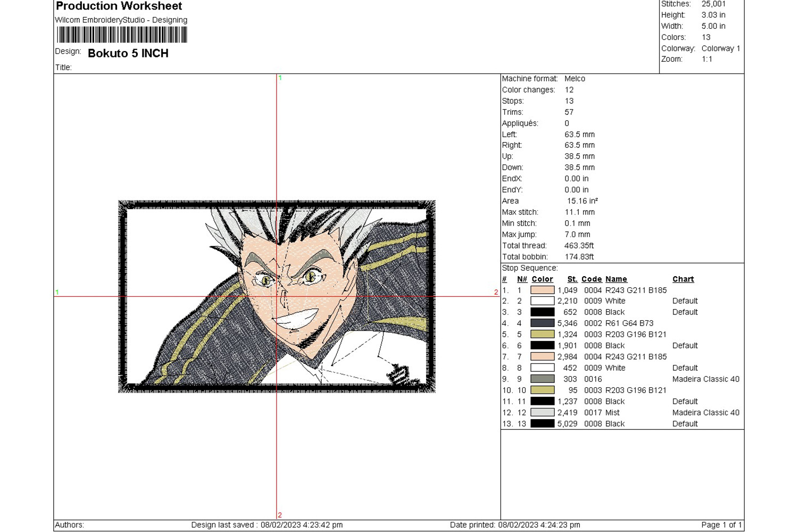Click the Mist color swatch in row 12

tap(542, 413)
